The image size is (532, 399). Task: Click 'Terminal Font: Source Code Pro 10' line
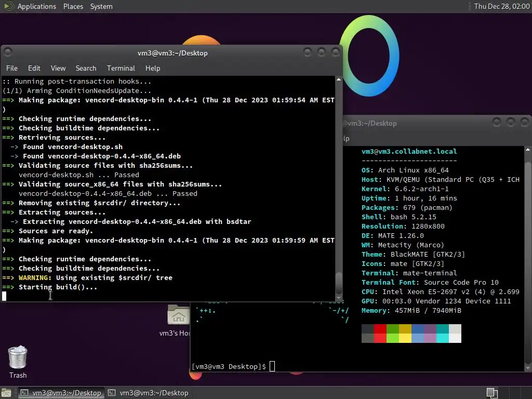click(x=430, y=282)
